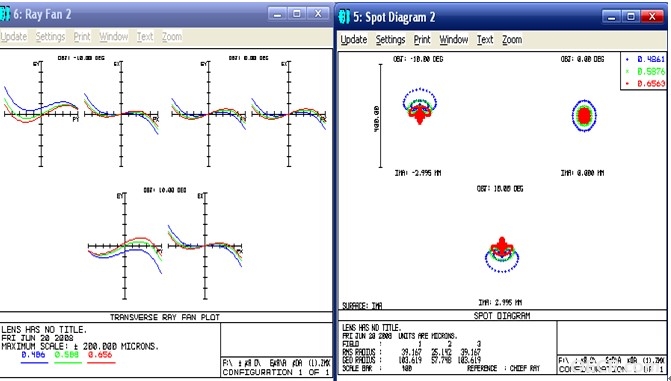This screenshot has width=671, height=381.
Task: Click the -10 degree spot pattern
Action: coord(420,106)
